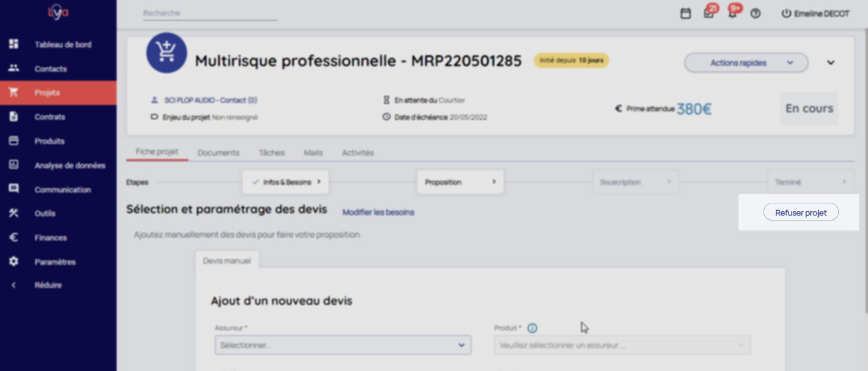
Task: Click the Tableau de bord sidebar icon
Action: coord(14,44)
